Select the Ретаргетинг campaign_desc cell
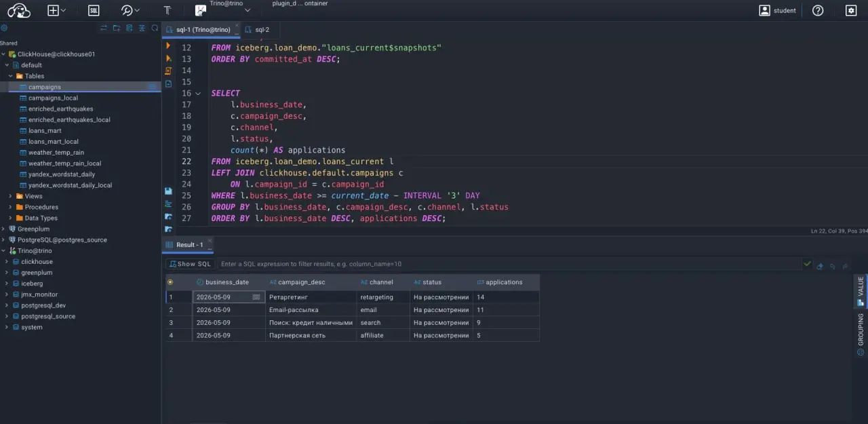 point(311,297)
